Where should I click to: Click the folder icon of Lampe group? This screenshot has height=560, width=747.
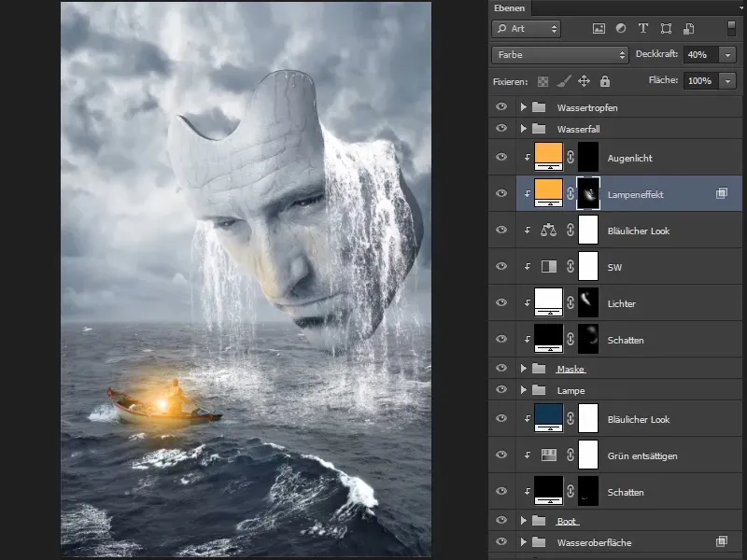539,390
